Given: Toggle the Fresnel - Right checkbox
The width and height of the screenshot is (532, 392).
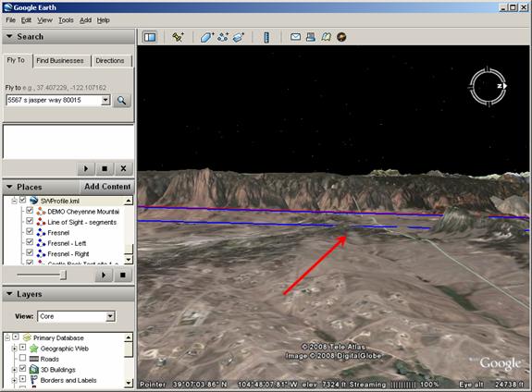Looking at the screenshot, I should [x=30, y=252].
